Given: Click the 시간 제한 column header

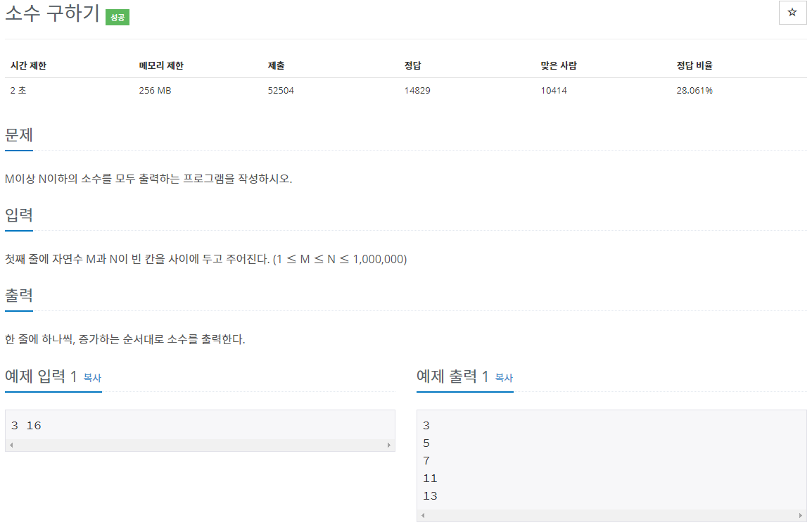Looking at the screenshot, I should coord(28,65).
